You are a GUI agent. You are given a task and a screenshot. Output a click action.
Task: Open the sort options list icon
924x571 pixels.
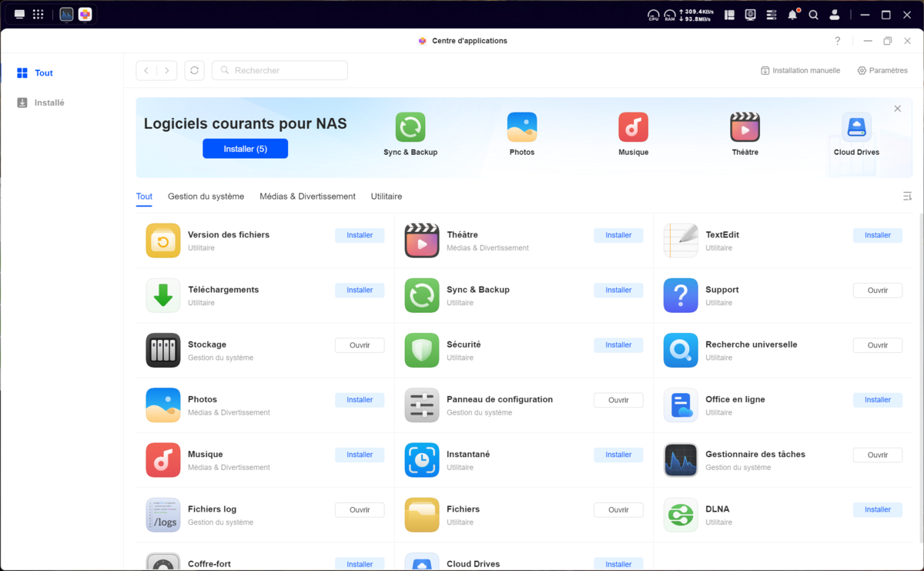click(x=907, y=196)
